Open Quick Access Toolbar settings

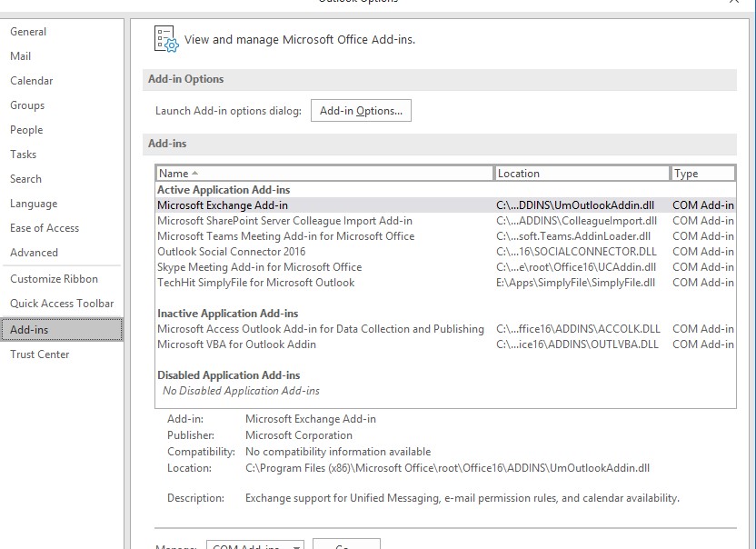click(x=62, y=304)
